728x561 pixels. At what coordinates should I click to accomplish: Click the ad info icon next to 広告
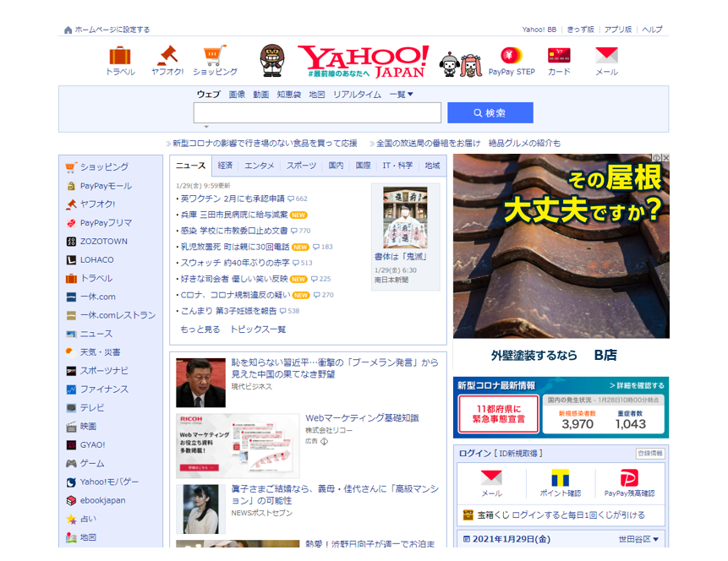click(325, 441)
